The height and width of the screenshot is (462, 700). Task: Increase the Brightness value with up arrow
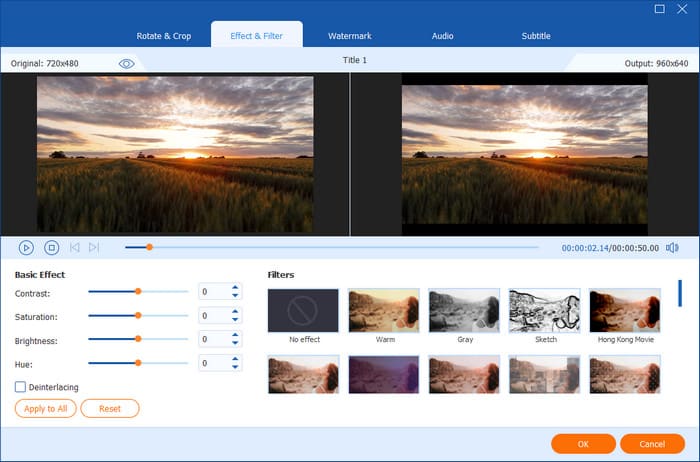click(235, 335)
